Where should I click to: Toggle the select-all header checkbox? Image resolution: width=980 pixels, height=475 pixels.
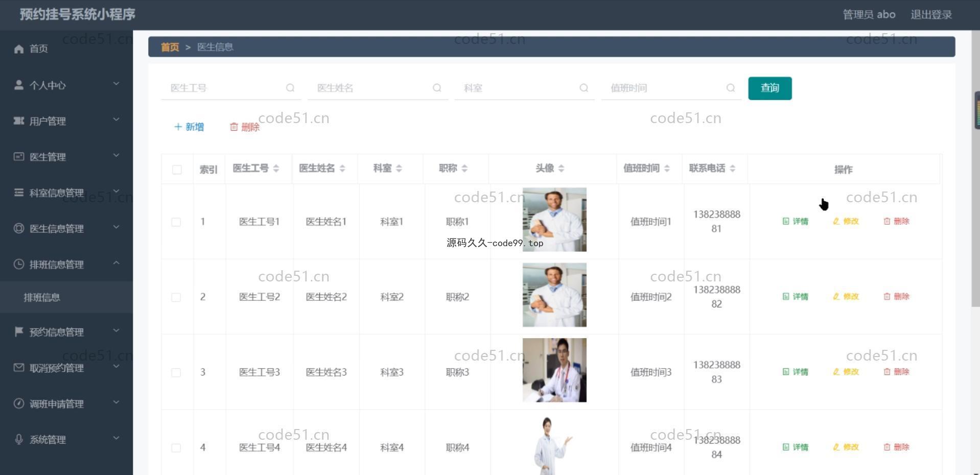click(x=177, y=170)
